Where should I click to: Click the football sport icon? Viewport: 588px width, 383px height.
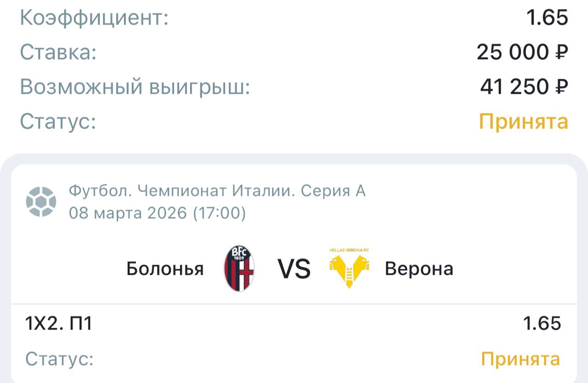point(41,201)
